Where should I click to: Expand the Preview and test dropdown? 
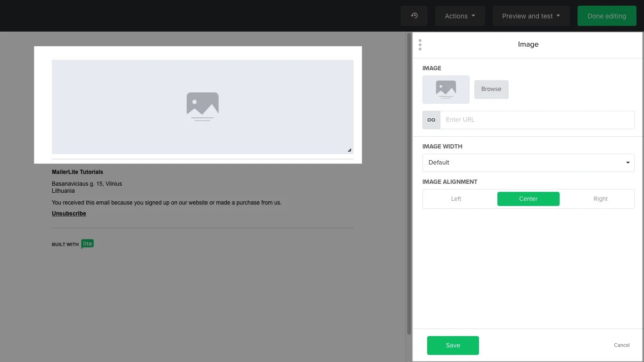click(531, 16)
